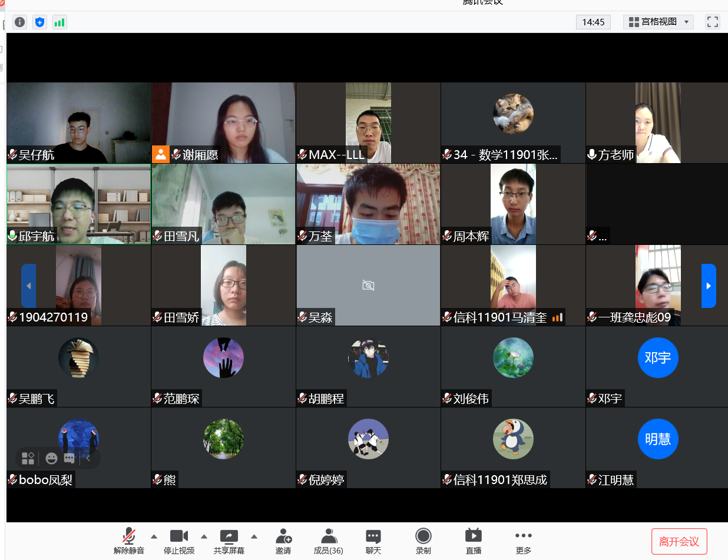Check the green network signal icon
This screenshot has width=728, height=560.
(59, 22)
